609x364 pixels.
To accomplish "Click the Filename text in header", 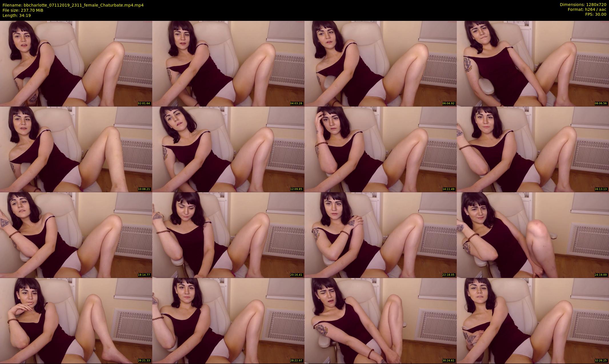I will tap(73, 5).
